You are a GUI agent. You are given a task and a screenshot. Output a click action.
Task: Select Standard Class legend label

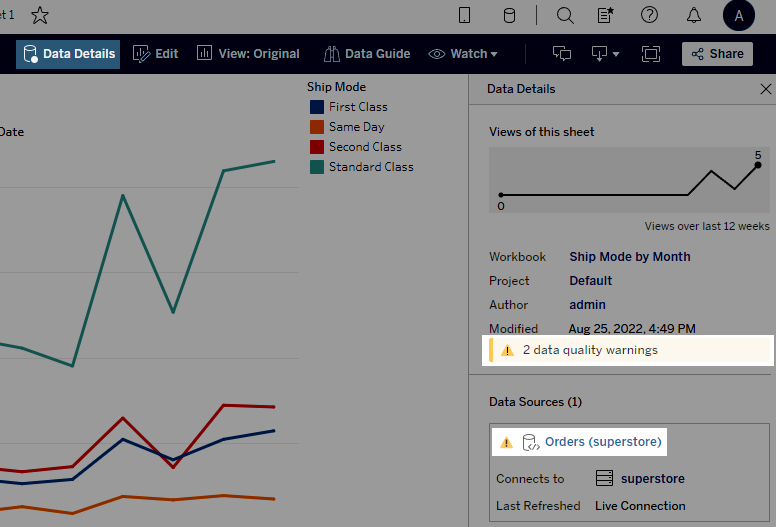point(371,167)
